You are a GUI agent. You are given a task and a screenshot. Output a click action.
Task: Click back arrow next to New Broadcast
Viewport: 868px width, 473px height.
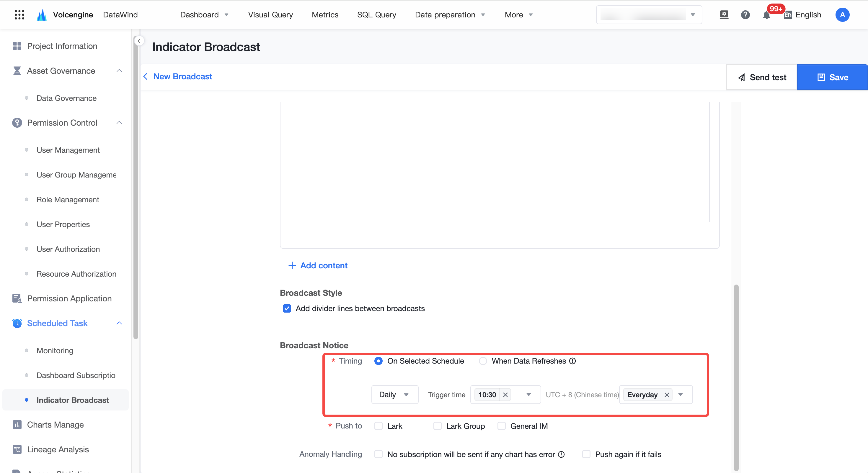[x=145, y=76]
